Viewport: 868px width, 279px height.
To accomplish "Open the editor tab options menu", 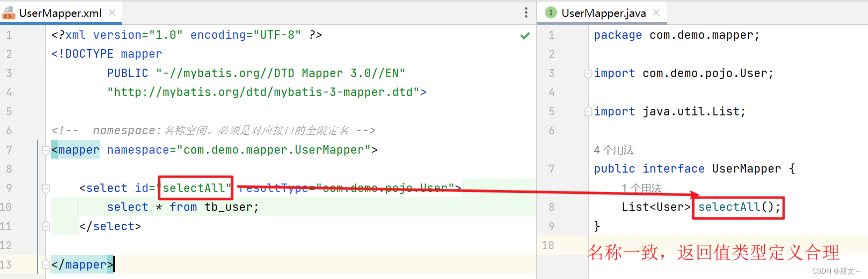I will pos(526,13).
